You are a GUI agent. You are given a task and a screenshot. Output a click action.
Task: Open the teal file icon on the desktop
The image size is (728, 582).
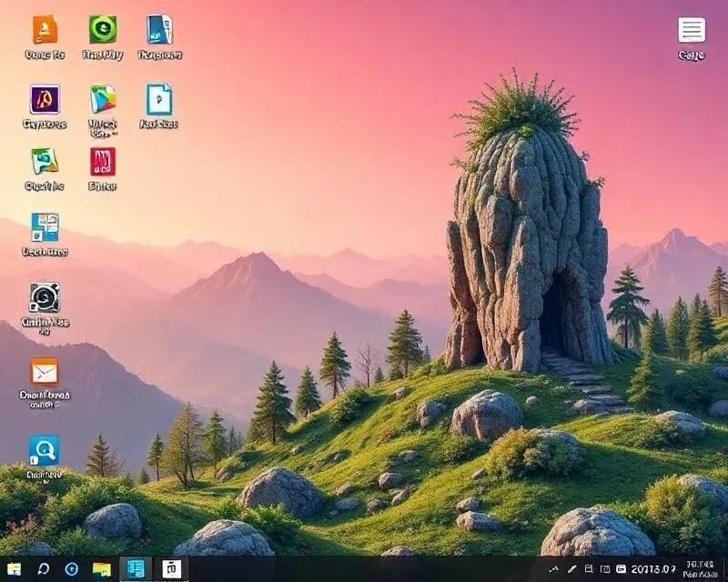(x=159, y=99)
